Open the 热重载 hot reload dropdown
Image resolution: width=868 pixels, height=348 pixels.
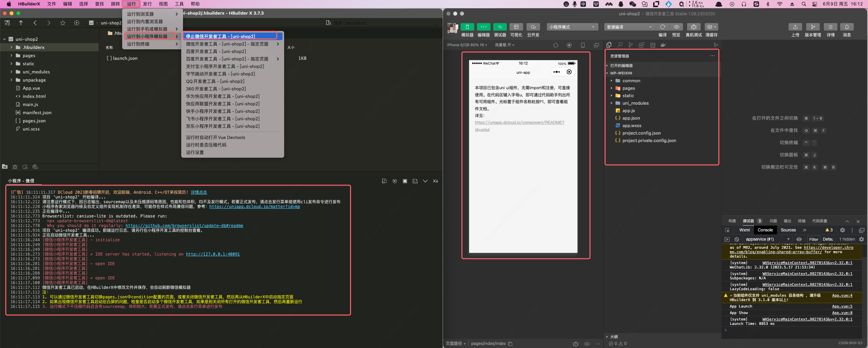point(504,45)
